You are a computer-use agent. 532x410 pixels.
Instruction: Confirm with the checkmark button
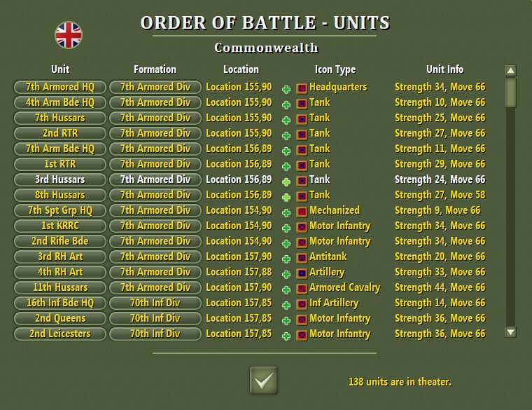[x=263, y=381]
